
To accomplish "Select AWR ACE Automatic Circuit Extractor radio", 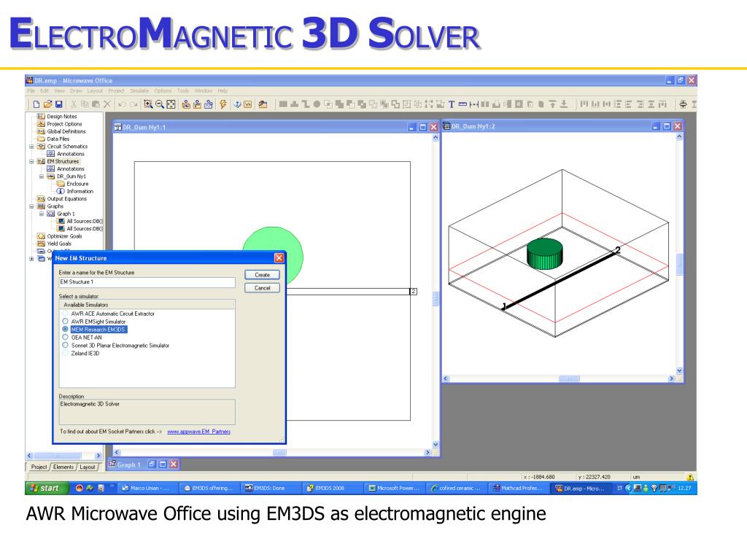I will tap(65, 314).
